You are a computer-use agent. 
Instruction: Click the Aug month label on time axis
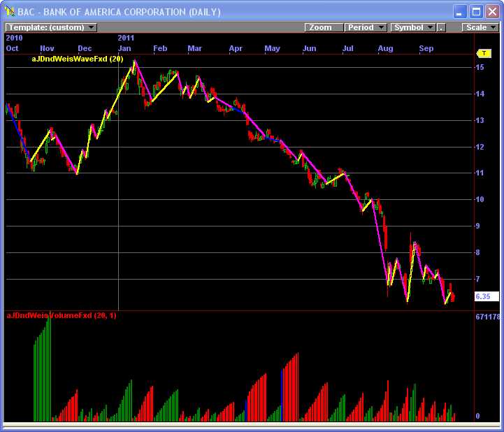pos(385,48)
